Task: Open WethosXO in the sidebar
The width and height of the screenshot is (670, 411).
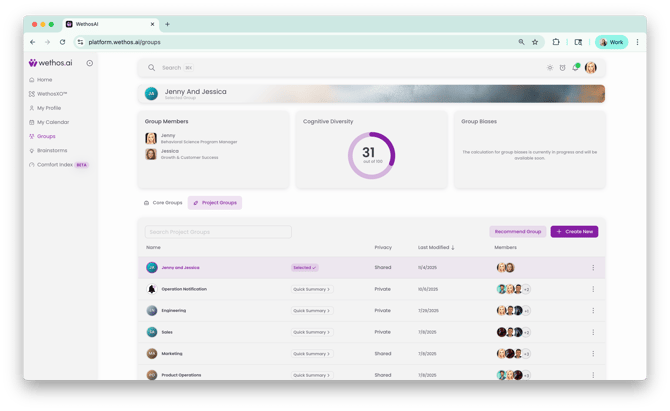Action: tap(52, 93)
